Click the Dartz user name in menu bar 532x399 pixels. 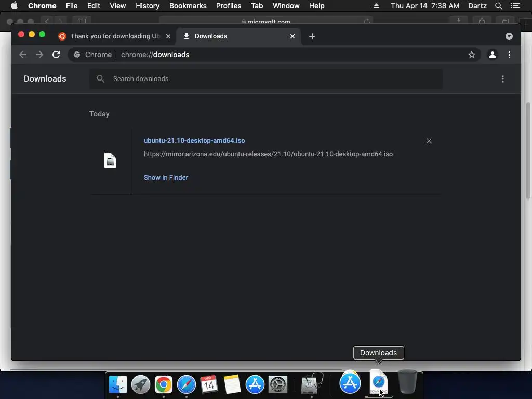[x=477, y=6]
